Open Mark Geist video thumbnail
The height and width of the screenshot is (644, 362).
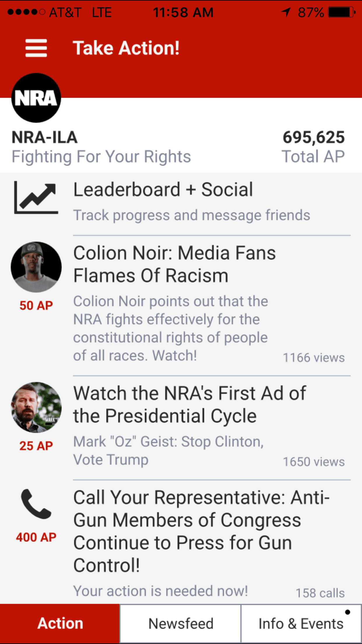tap(36, 407)
